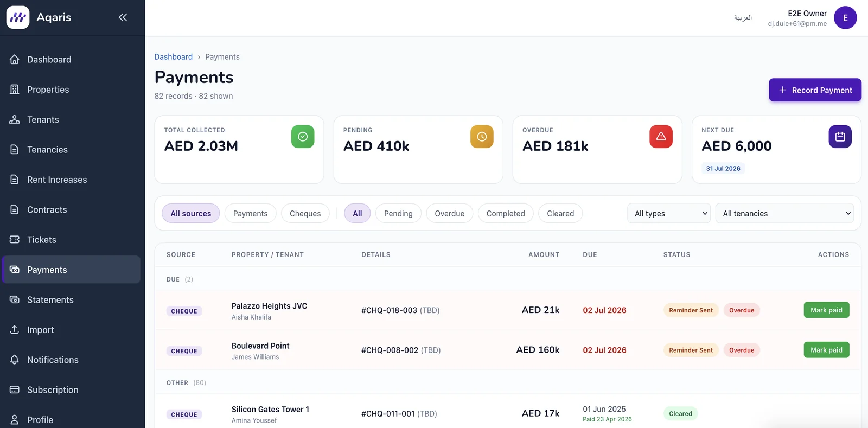Click the Contracts document icon
Viewport: 868px width, 428px height.
point(15,209)
